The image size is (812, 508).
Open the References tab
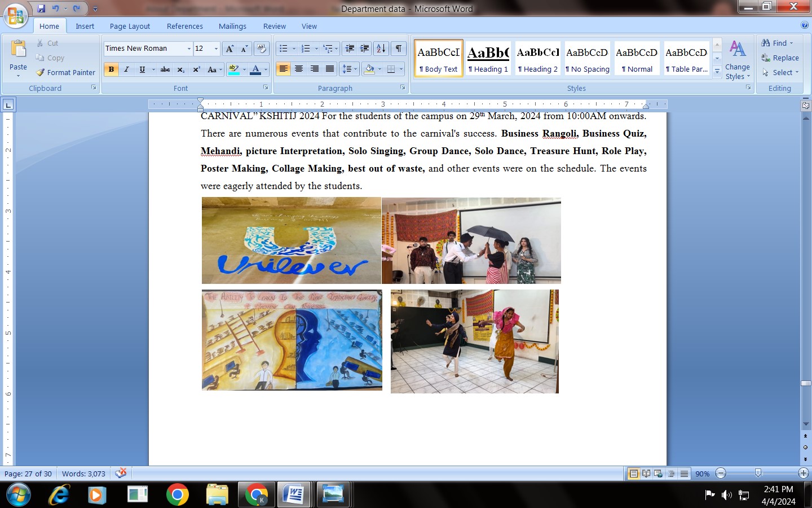coord(184,26)
